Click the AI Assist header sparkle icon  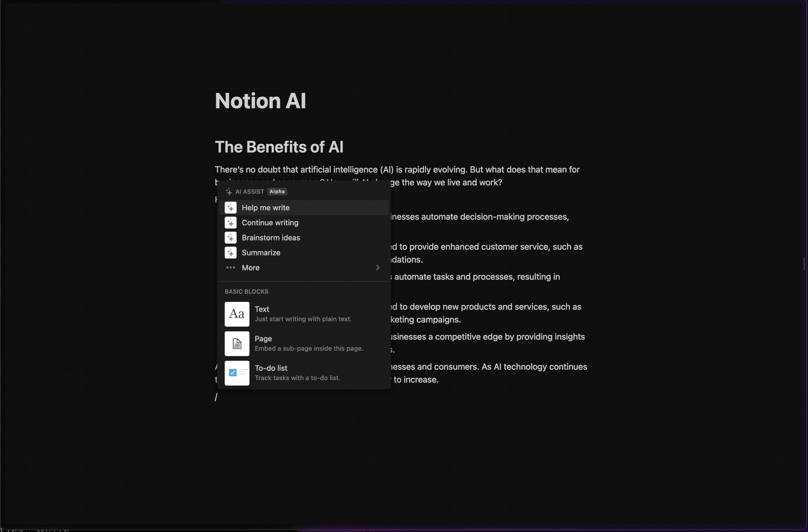[x=229, y=191]
